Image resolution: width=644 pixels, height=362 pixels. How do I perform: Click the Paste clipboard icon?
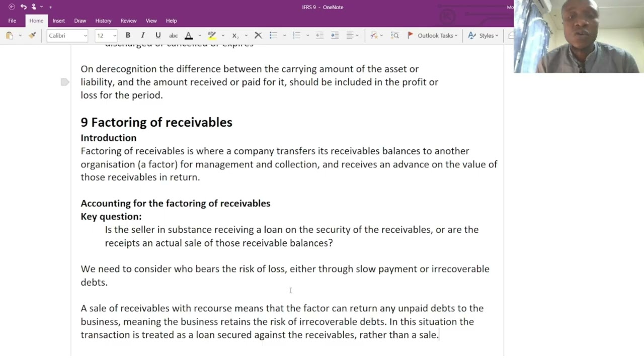click(10, 36)
